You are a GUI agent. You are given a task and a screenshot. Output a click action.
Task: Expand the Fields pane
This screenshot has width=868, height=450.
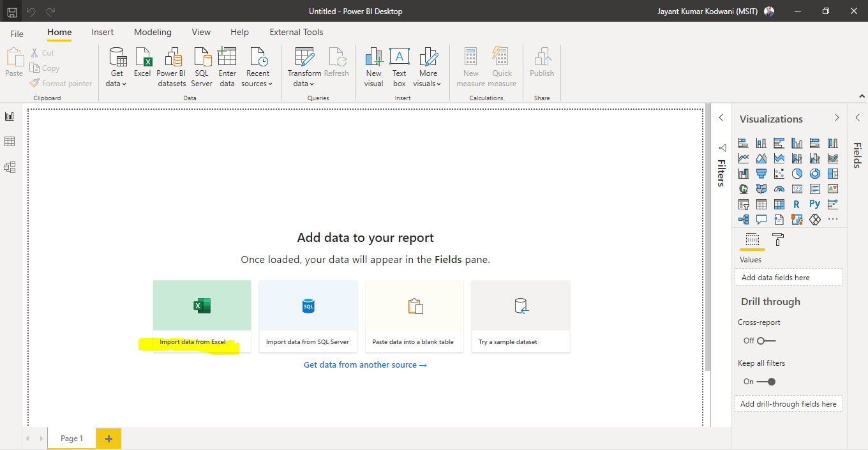tap(857, 117)
